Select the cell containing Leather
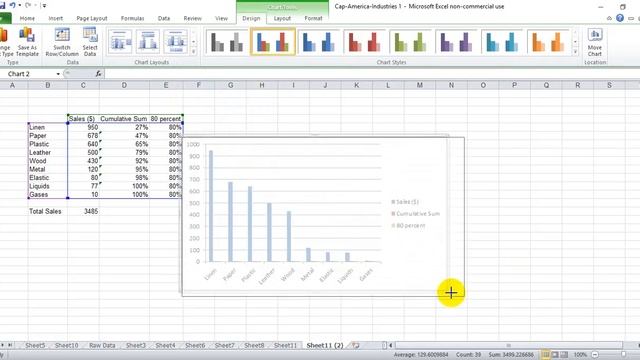 coord(48,153)
